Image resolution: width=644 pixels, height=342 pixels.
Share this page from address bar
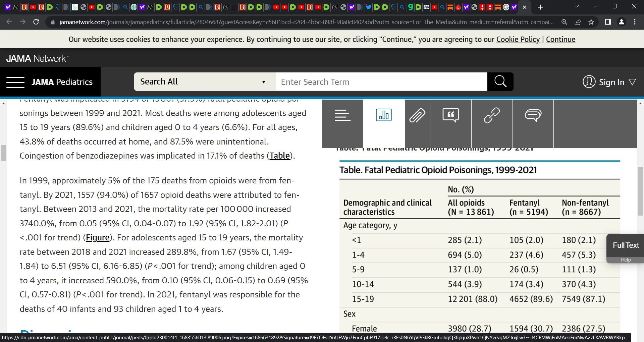(578, 22)
